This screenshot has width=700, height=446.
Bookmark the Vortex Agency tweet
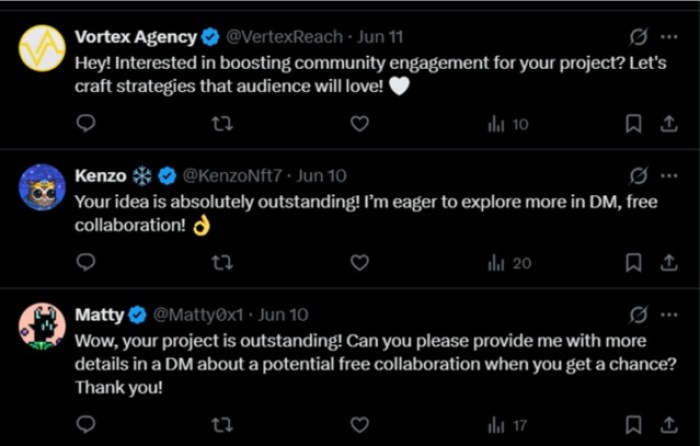coord(632,124)
